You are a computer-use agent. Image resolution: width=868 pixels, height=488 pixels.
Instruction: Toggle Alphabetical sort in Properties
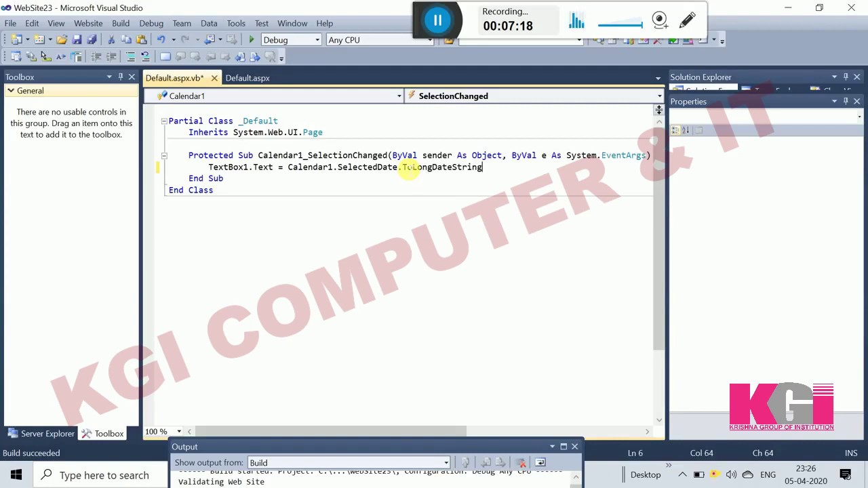(686, 130)
